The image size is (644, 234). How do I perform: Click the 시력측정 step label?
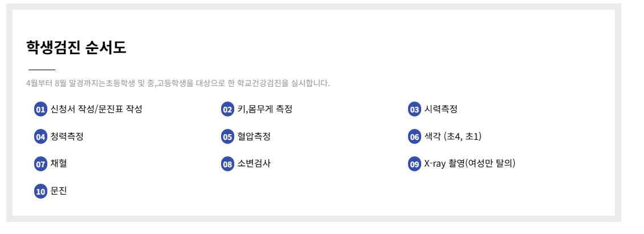tap(441, 109)
